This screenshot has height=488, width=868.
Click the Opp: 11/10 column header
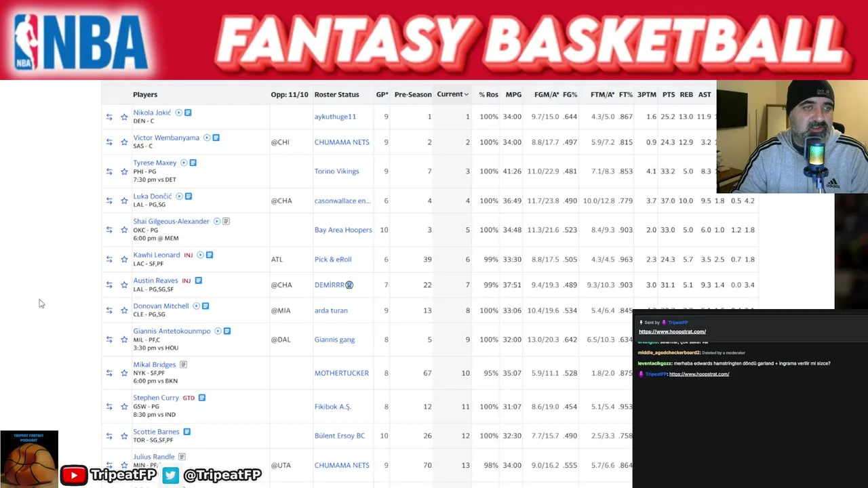tap(290, 94)
